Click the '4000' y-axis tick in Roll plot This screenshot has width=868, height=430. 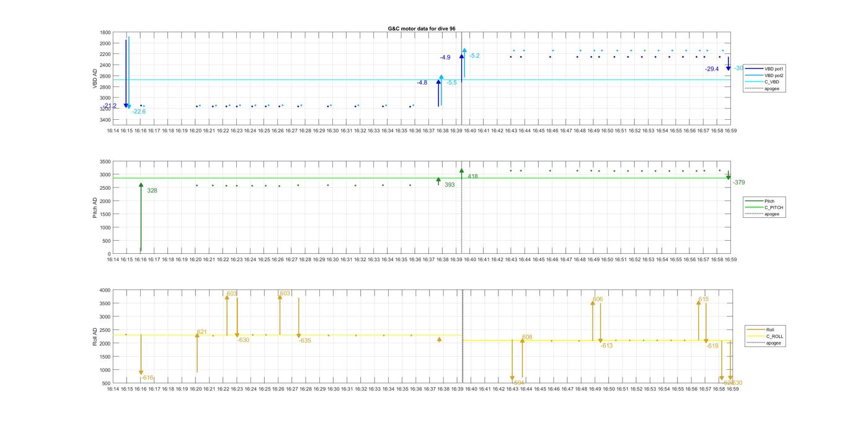pyautogui.click(x=105, y=290)
